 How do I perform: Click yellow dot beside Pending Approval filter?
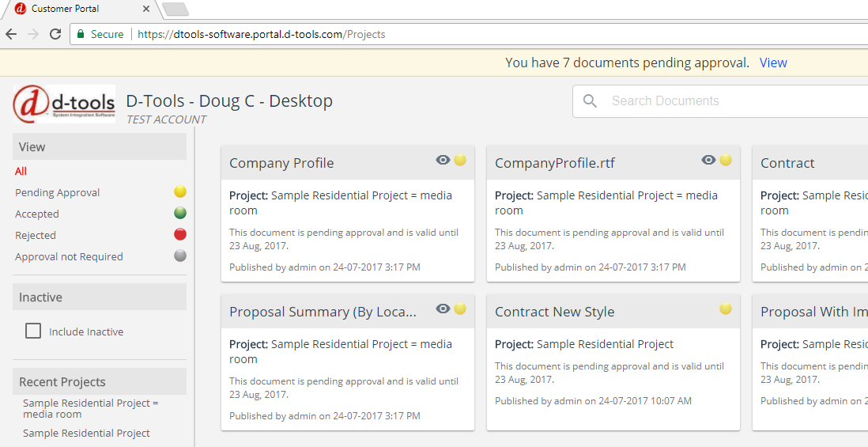pyautogui.click(x=180, y=191)
